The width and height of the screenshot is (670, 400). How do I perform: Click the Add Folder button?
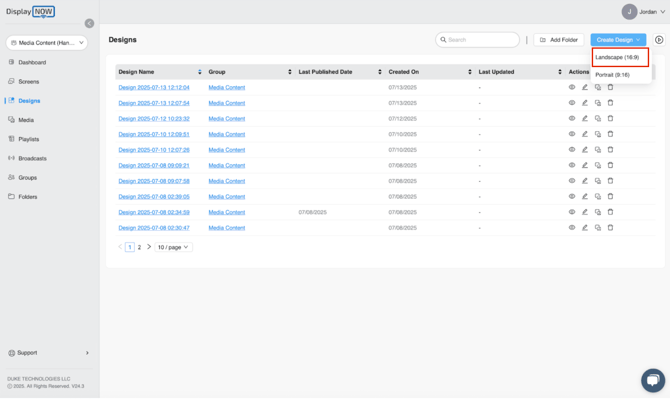tap(559, 40)
